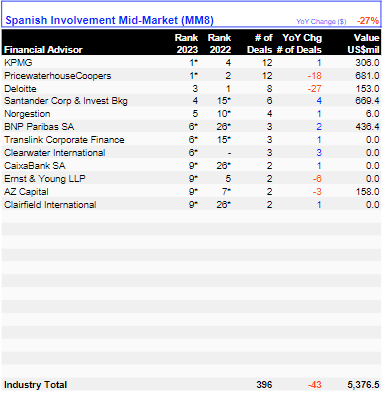Click KPMG's value 306.0
Viewport: 387px width, 395px height.
(367, 63)
